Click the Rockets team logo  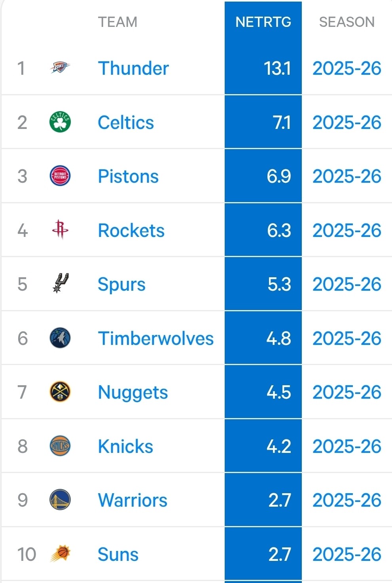click(x=60, y=230)
